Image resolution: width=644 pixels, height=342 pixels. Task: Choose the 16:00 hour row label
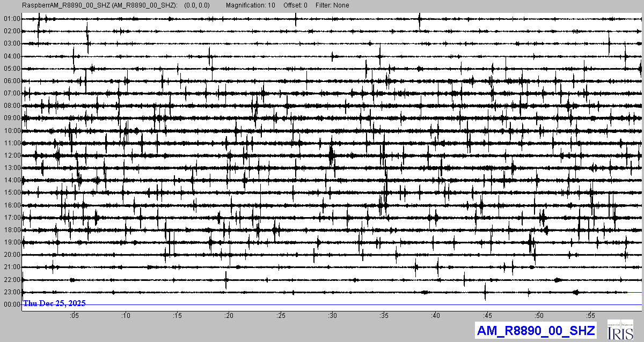pos(12,205)
